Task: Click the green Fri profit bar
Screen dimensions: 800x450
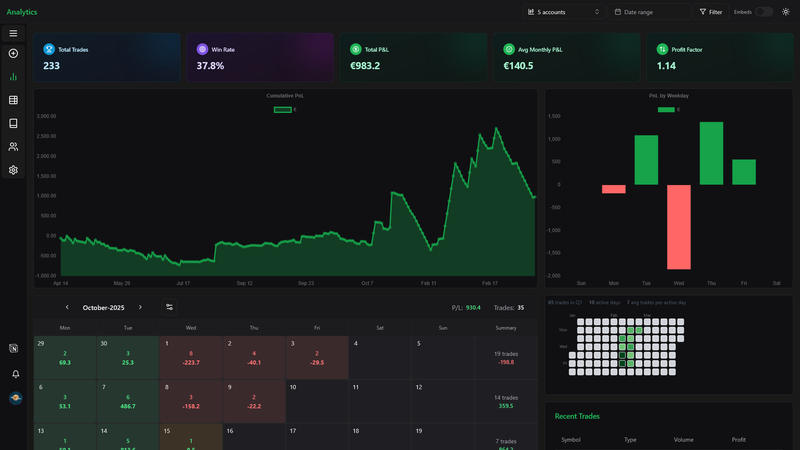Action: 744,172
